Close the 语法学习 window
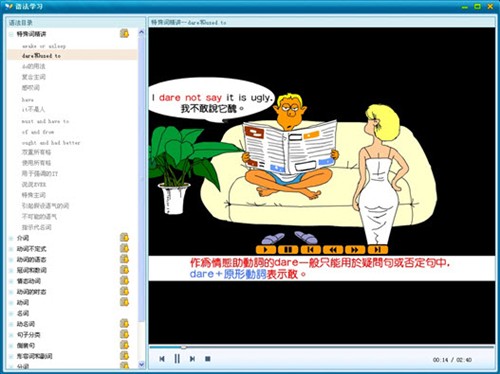 [x=490, y=6]
